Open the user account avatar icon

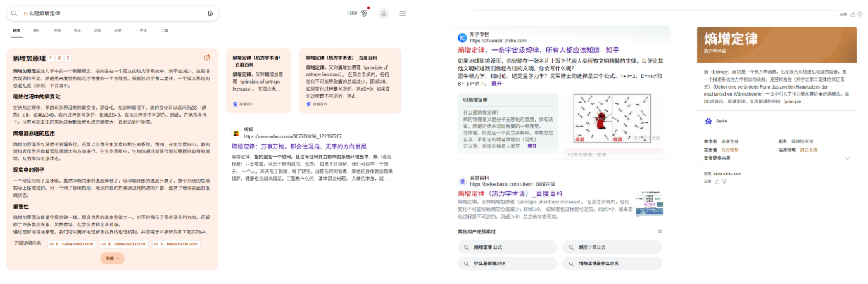click(384, 13)
